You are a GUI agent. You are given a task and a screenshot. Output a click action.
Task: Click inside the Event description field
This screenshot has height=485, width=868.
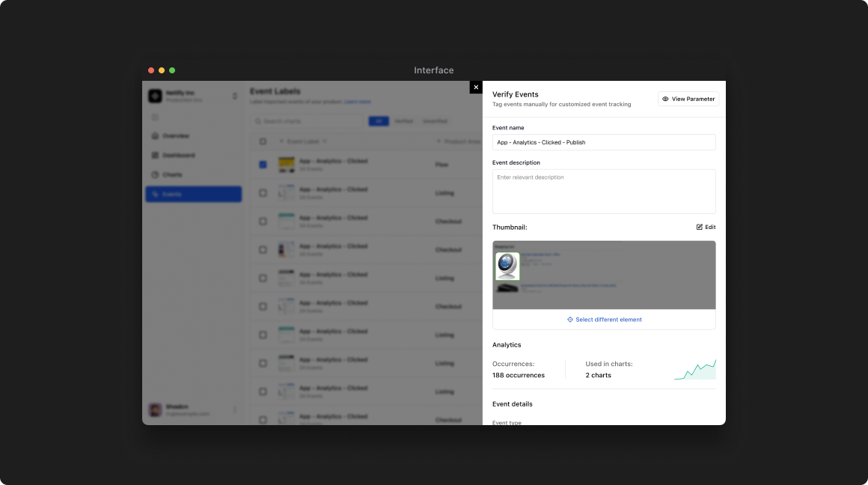click(604, 191)
